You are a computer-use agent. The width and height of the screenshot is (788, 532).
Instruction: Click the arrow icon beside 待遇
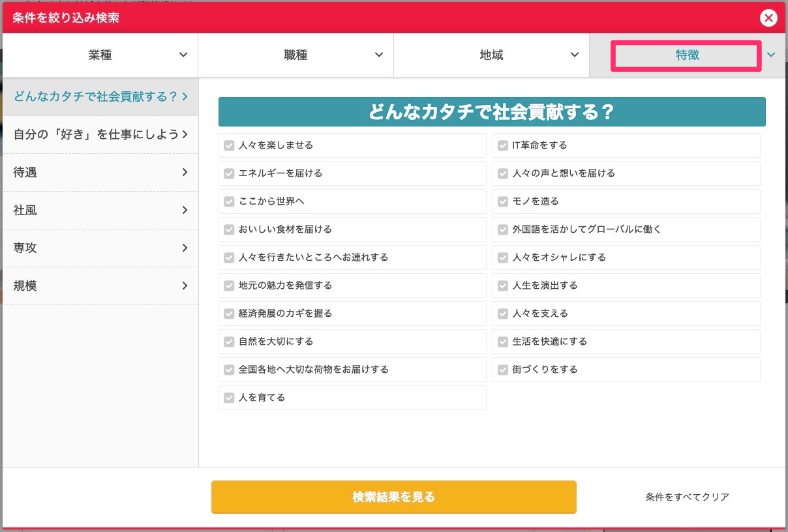coord(185,173)
